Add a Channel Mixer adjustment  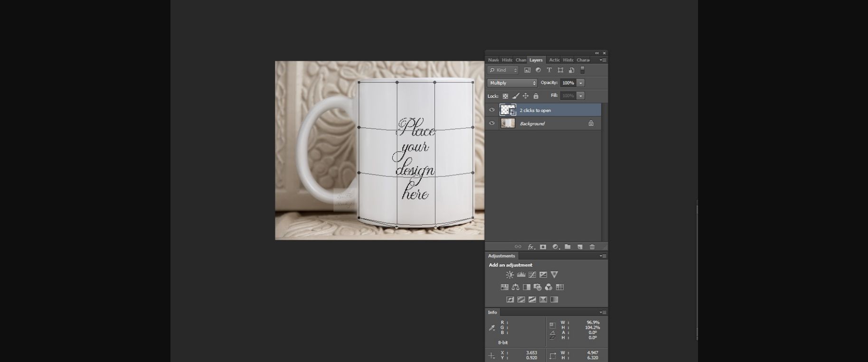(548, 287)
